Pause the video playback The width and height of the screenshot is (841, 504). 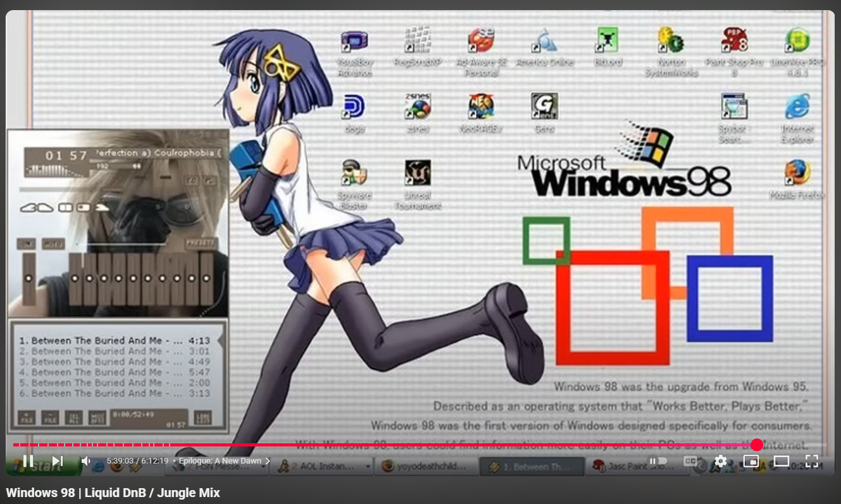click(x=28, y=461)
